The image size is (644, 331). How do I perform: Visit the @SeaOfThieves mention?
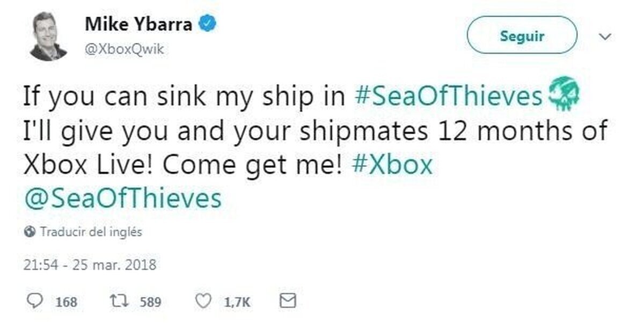point(123,199)
